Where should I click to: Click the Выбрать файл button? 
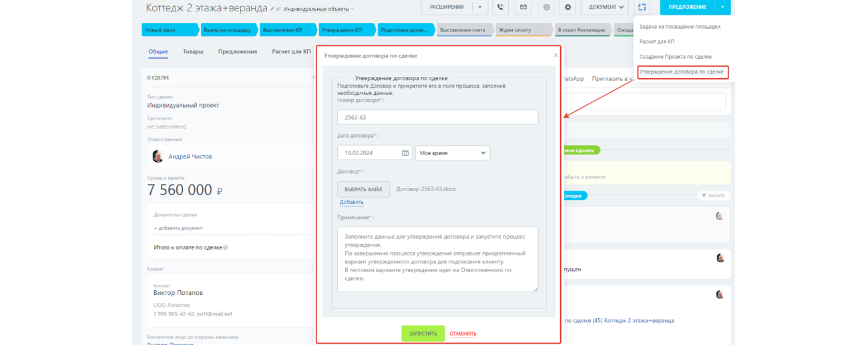(363, 189)
